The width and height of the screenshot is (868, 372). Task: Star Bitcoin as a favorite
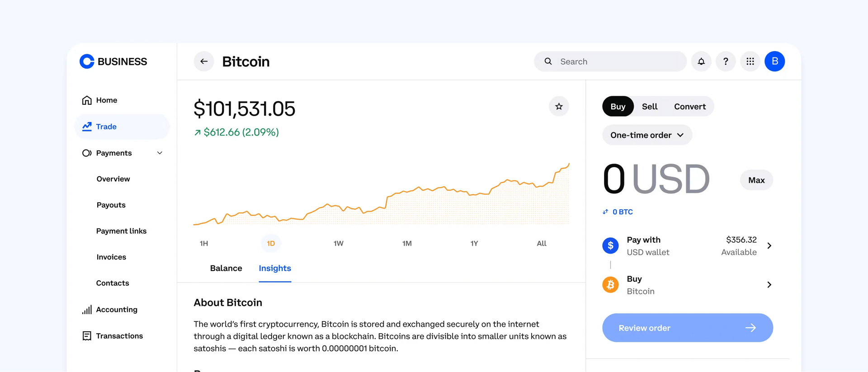(x=559, y=106)
